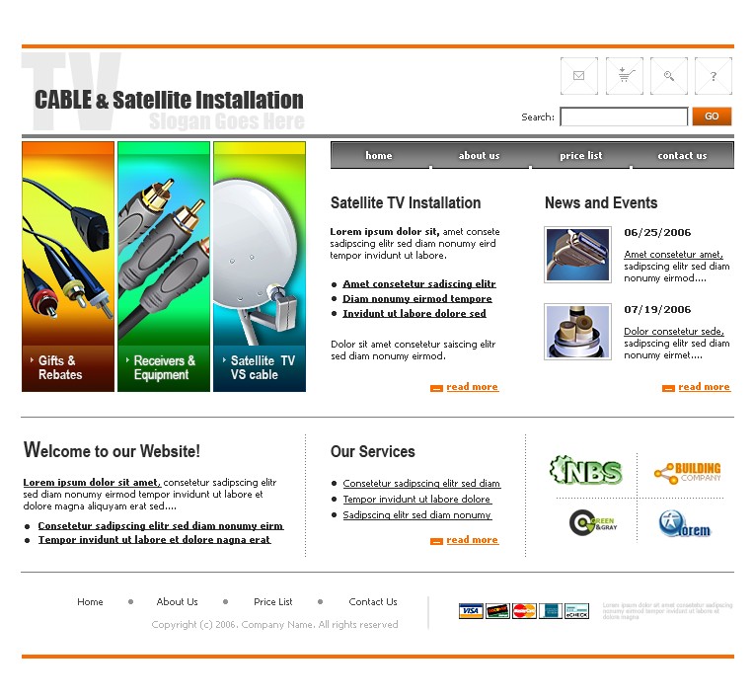The width and height of the screenshot is (753, 700).
Task: Open the contact us navigation tab
Action: [682, 155]
